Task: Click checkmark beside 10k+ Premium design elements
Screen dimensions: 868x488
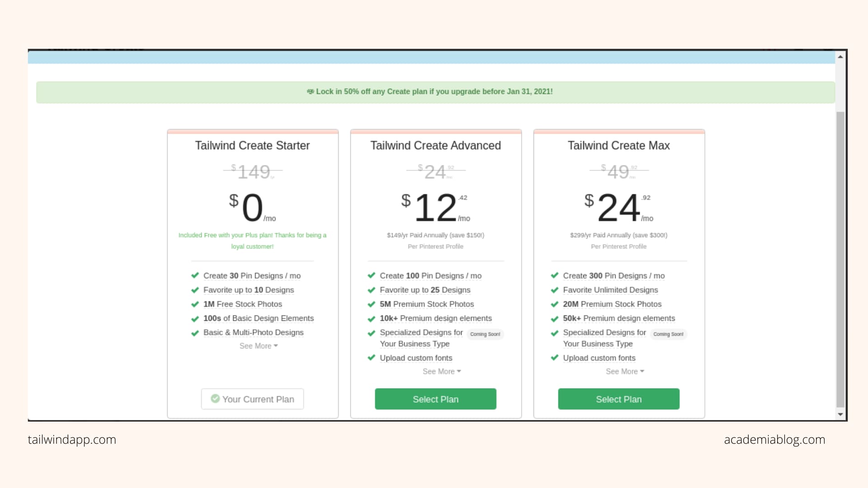Action: point(372,319)
